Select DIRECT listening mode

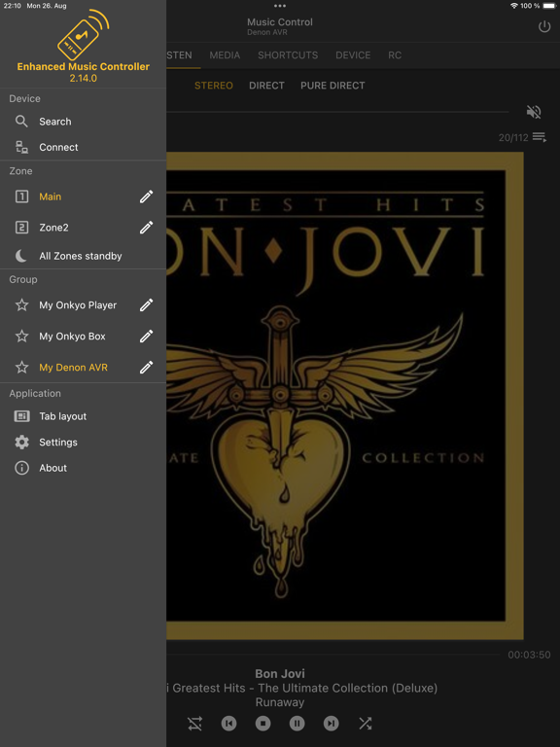266,86
